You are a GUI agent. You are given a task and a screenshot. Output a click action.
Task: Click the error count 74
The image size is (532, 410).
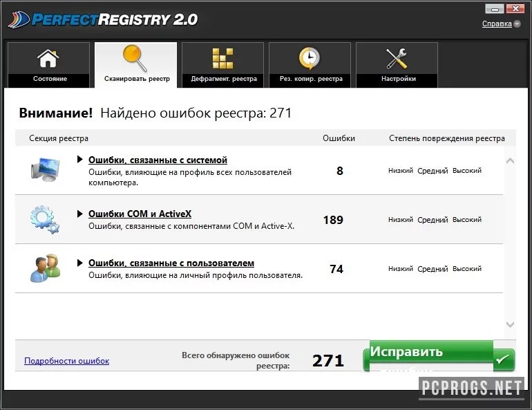[336, 269]
